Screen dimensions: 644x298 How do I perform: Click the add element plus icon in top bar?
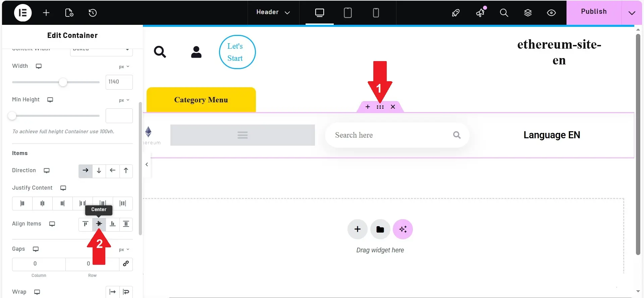[x=46, y=13]
